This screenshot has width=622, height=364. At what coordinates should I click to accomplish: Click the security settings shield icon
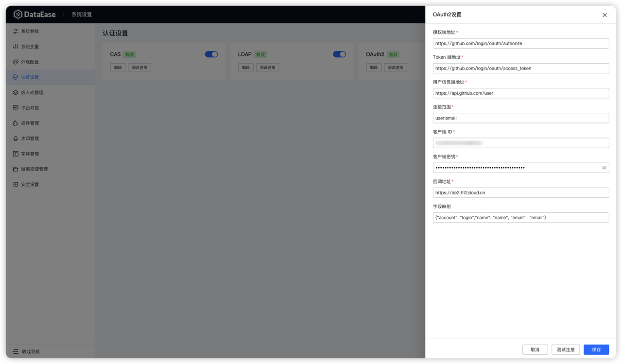click(16, 185)
